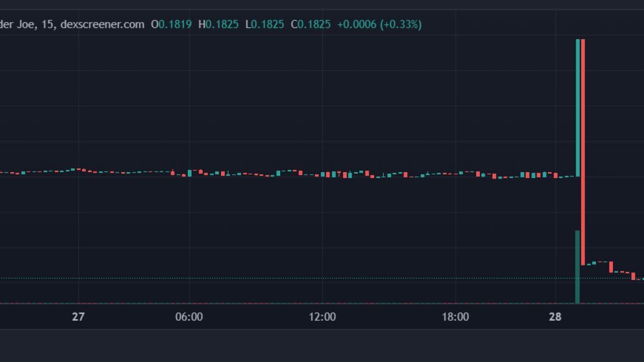Click the last red candle at right edge
The image size is (644, 362).
(633, 276)
